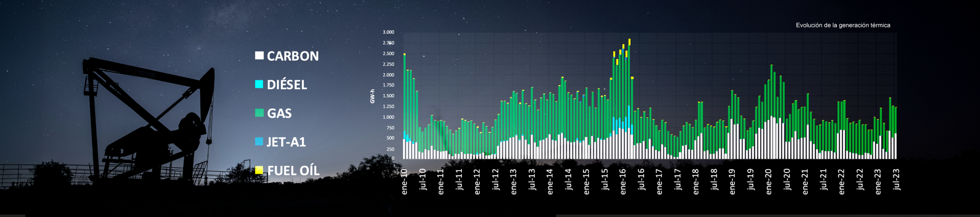Click the FUEL OÍL legend label text
Screen dimensions: 980x217
(x=293, y=171)
